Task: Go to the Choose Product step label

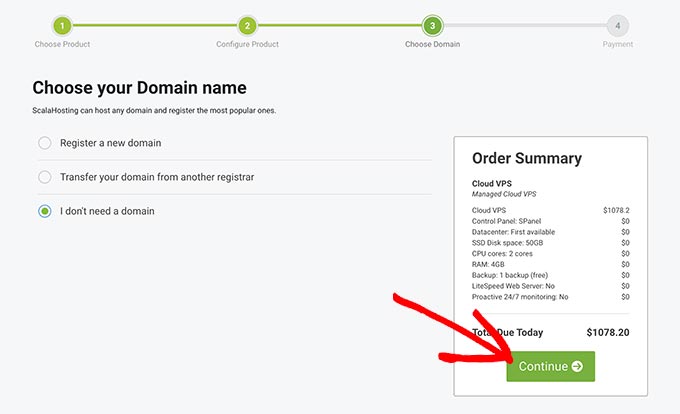Action: tap(62, 44)
